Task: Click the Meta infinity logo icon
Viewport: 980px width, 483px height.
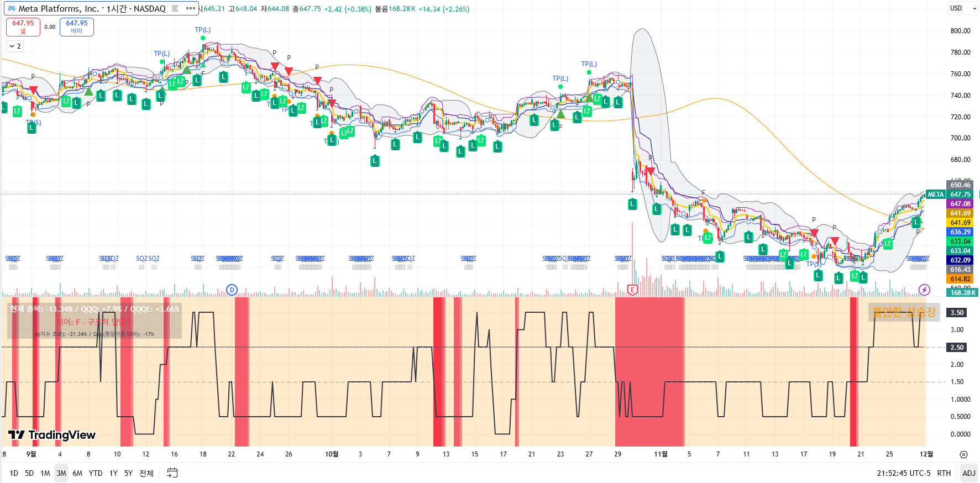Action: pos(11,8)
